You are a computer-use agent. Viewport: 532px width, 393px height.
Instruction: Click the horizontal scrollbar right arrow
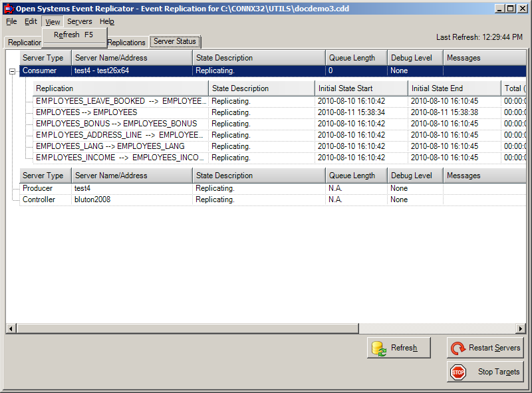point(521,328)
